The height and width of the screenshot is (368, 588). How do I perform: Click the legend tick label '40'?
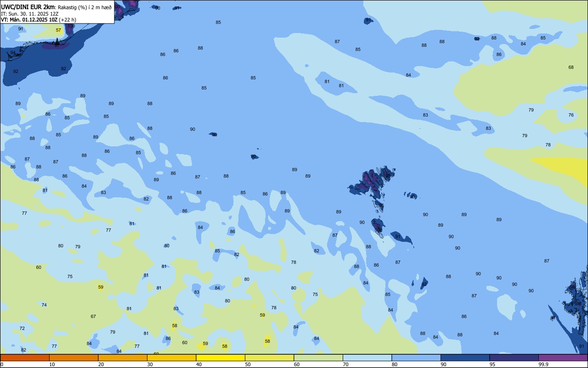tap(199, 364)
